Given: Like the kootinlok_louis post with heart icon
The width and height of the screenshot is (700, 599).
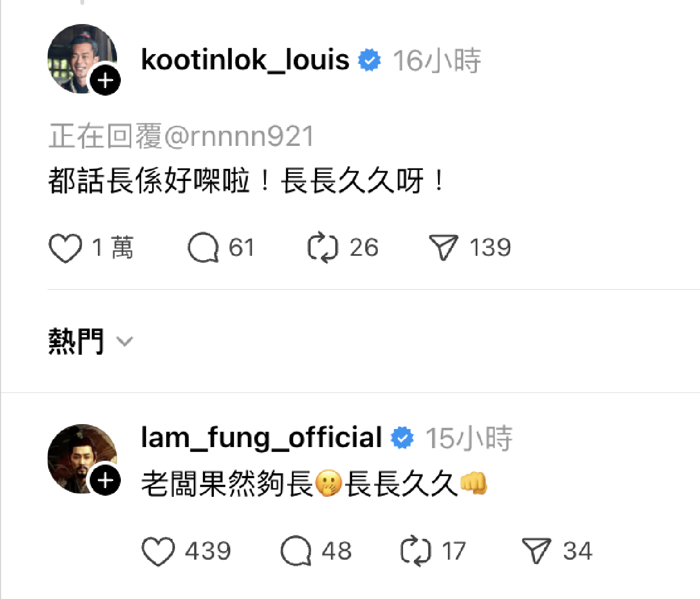Looking at the screenshot, I should point(66,248).
